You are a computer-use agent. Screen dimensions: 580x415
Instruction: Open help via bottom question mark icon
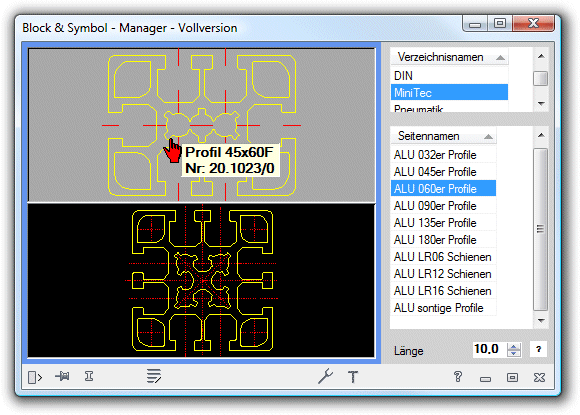[x=458, y=377]
